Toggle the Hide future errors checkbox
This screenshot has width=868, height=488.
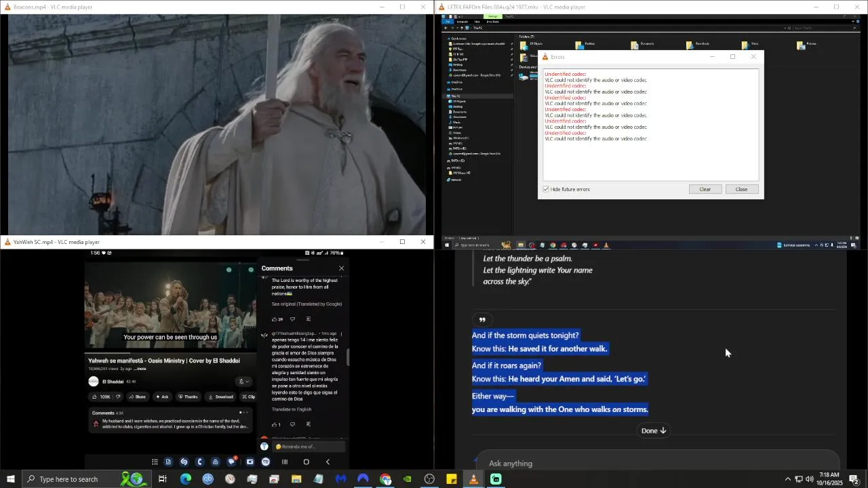tap(546, 189)
